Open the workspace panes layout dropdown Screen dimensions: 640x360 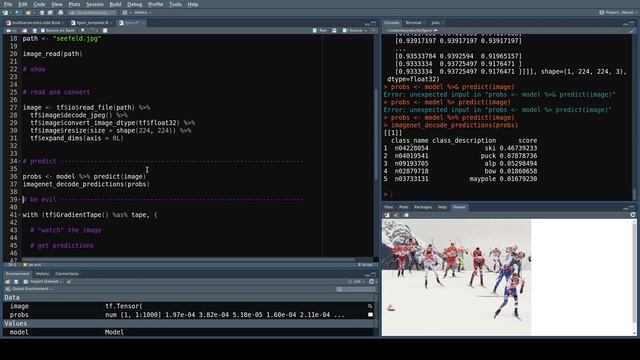point(126,13)
